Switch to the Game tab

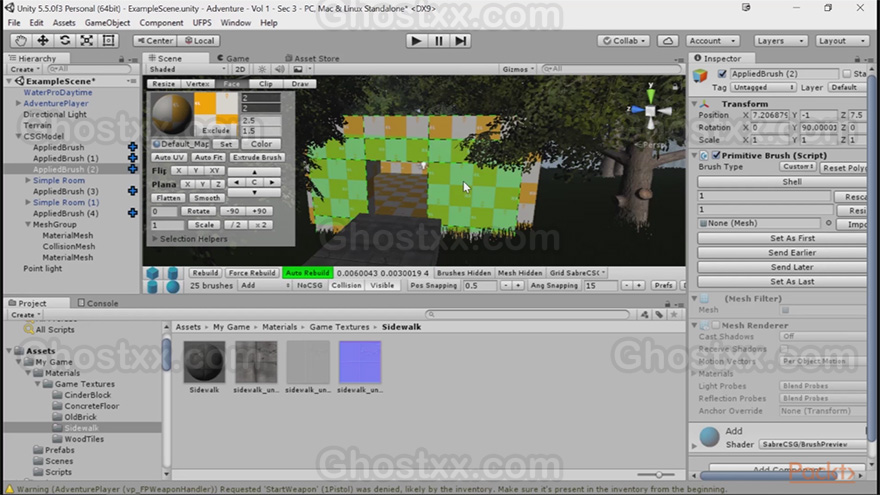(x=233, y=58)
